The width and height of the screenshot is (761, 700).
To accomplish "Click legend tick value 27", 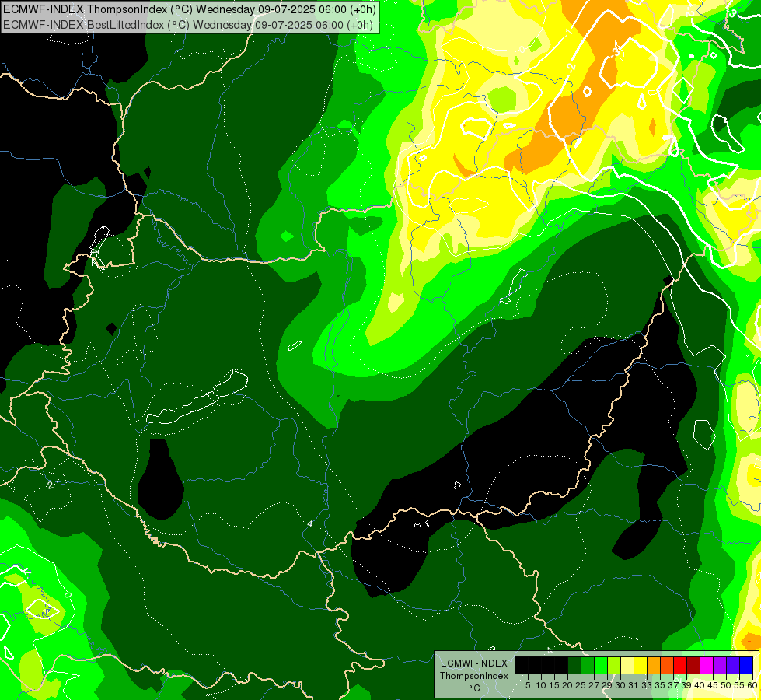I will [x=595, y=685].
